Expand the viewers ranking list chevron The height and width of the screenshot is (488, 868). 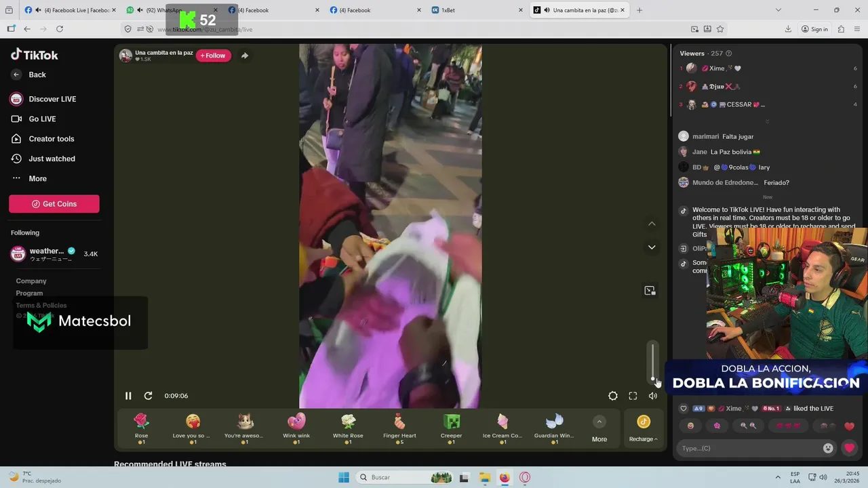768,121
